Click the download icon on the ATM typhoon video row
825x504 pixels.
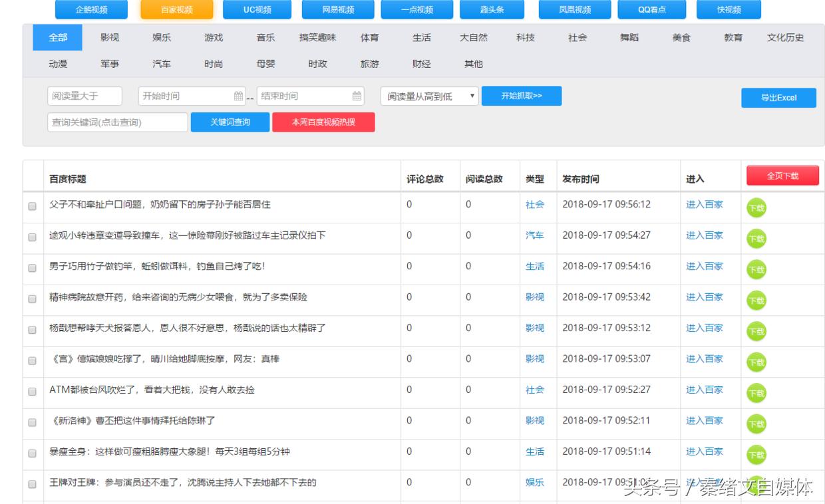[756, 393]
